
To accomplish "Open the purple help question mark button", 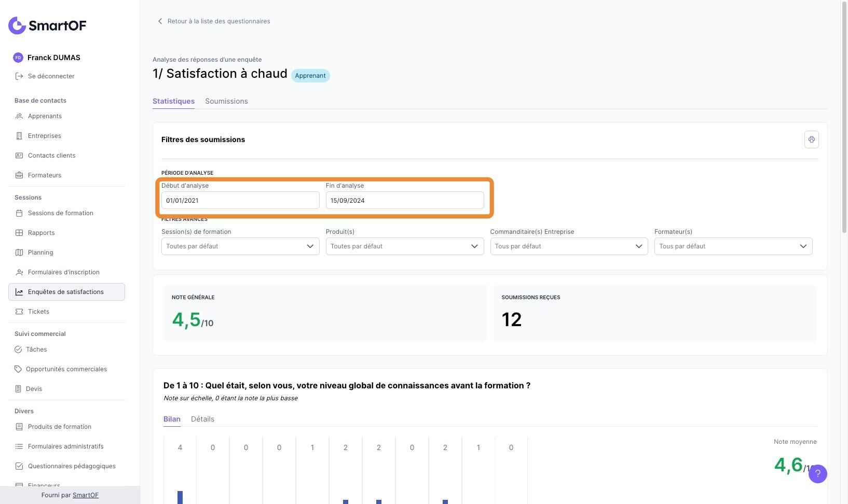I will click(817, 473).
